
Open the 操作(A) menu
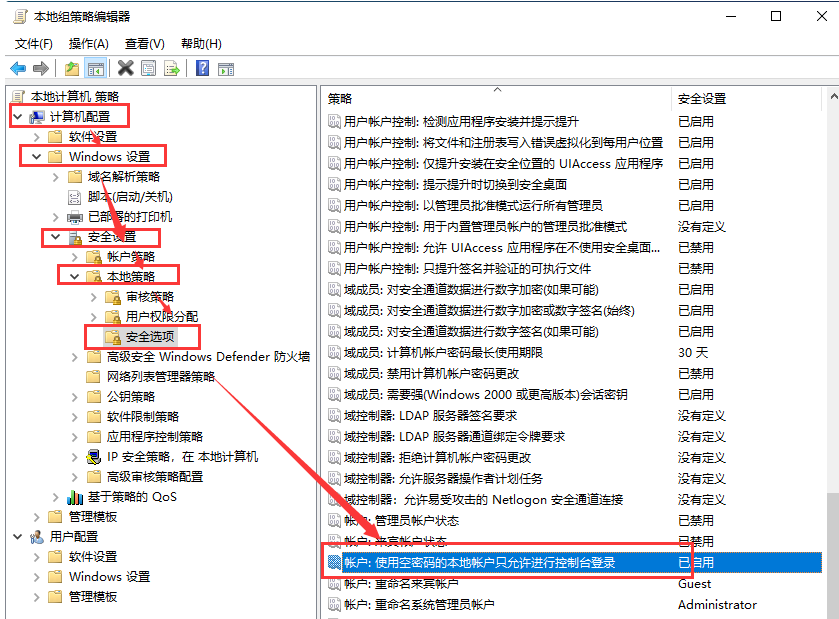pos(88,44)
